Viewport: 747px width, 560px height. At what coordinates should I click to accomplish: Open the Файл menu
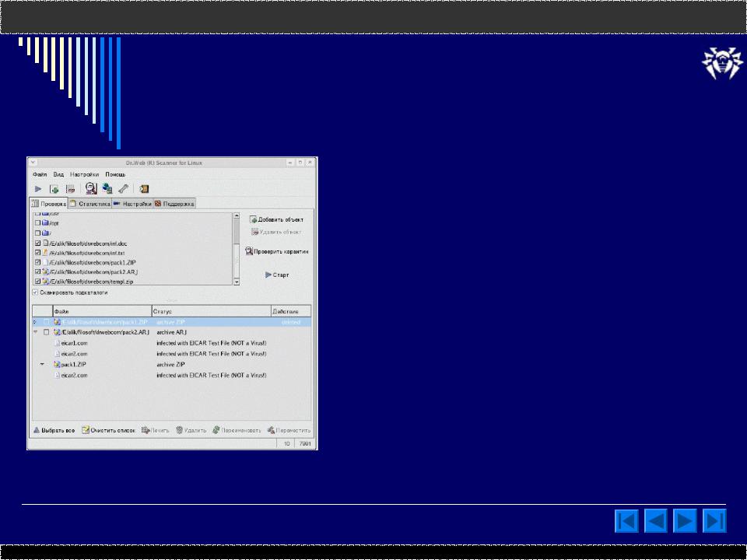pyautogui.click(x=40, y=175)
